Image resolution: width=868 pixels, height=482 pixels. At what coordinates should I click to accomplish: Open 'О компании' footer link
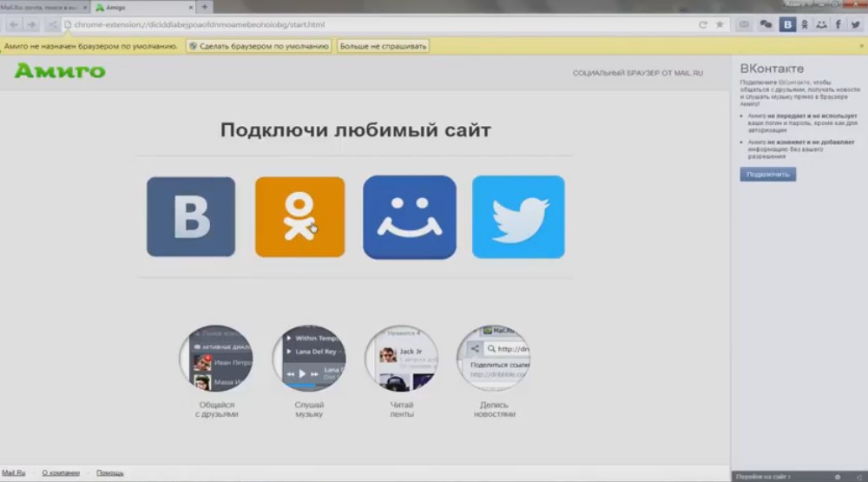pyautogui.click(x=61, y=472)
